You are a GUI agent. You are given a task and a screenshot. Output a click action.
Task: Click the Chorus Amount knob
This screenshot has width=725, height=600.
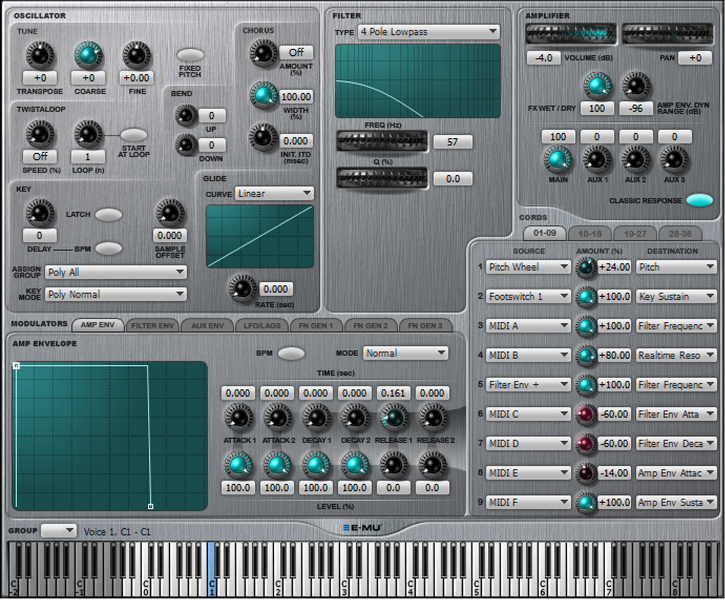point(263,52)
